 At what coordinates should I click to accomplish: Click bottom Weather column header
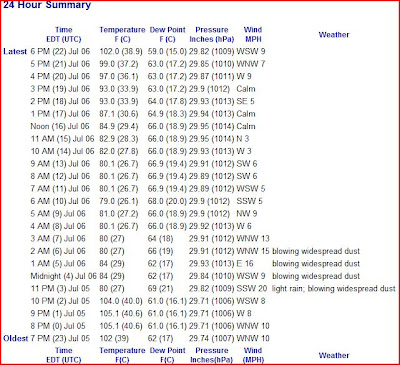click(x=334, y=355)
